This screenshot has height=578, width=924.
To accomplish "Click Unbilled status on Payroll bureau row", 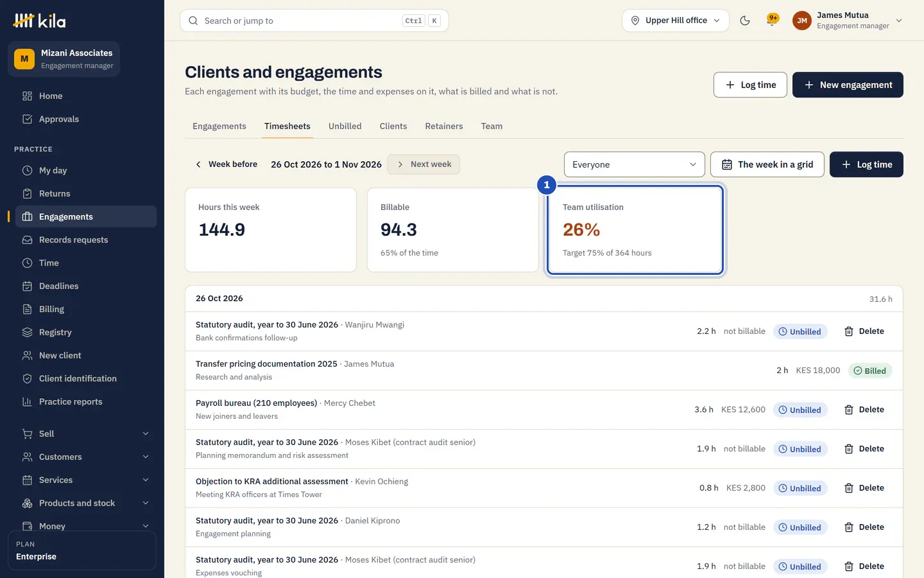I will click(x=800, y=410).
